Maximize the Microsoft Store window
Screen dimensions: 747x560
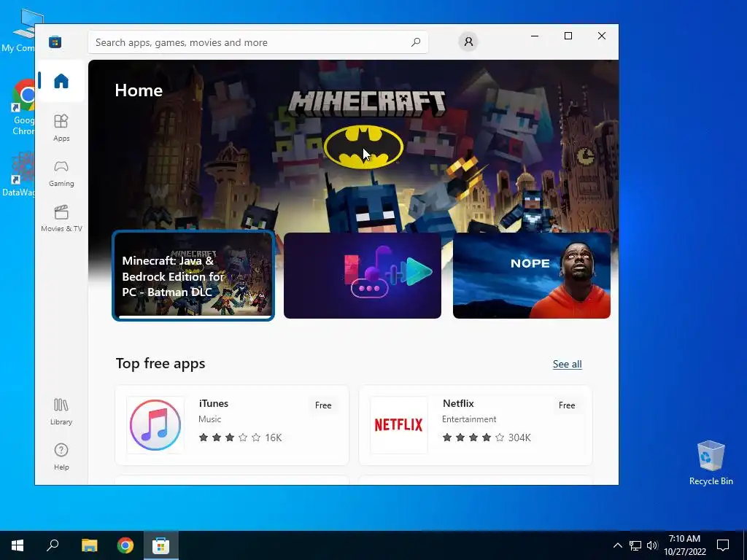[568, 36]
